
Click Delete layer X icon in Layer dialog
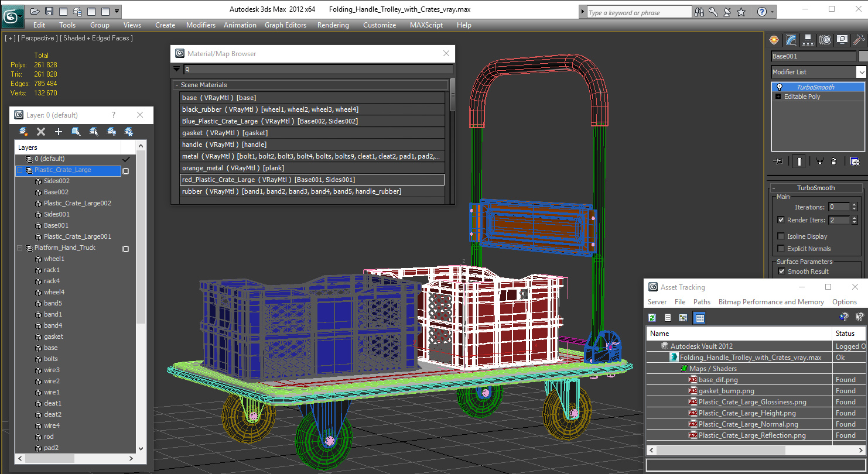(x=41, y=132)
